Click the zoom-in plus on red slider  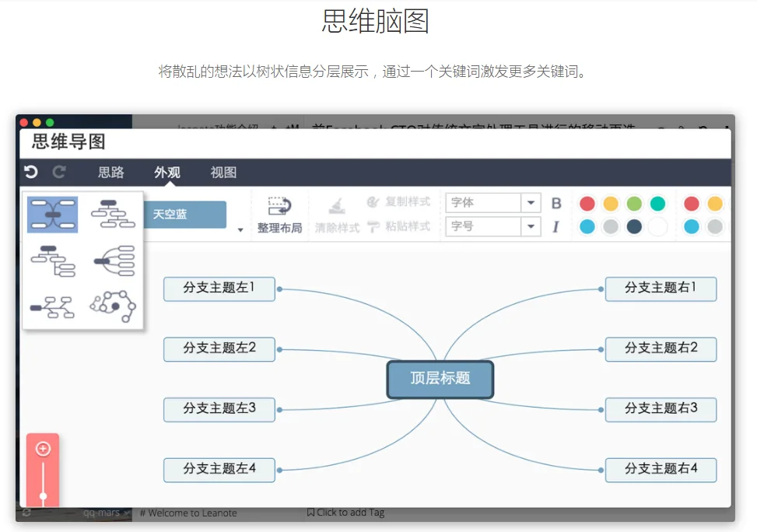click(43, 449)
